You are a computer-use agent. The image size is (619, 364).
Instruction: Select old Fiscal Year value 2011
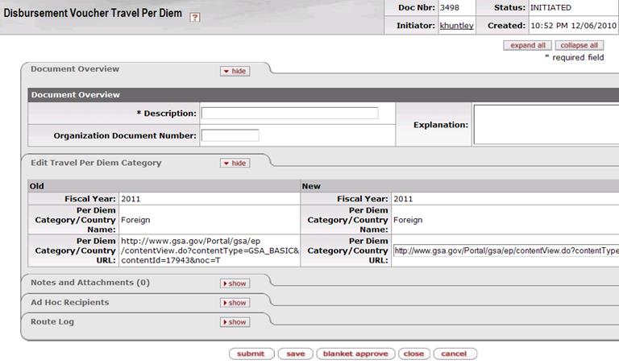(131, 199)
